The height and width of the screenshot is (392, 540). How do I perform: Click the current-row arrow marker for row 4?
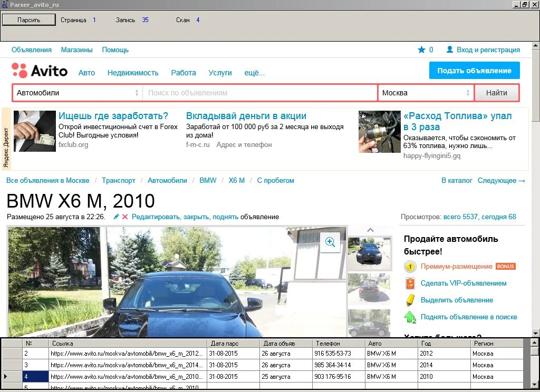pos(5,377)
